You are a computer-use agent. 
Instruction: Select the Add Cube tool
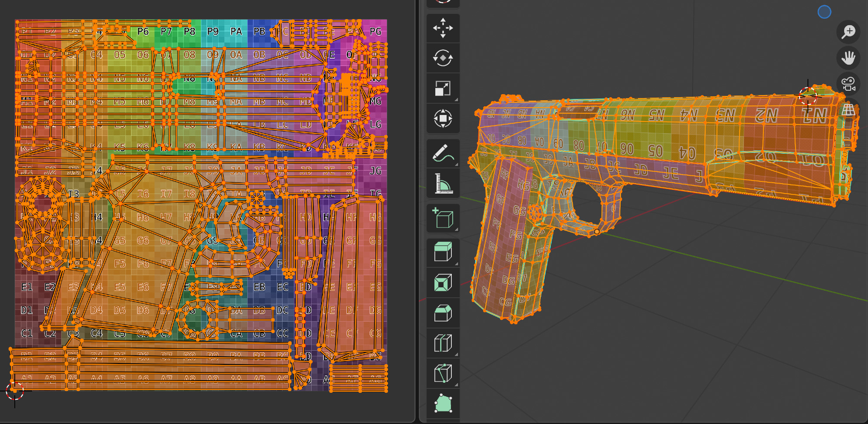pyautogui.click(x=443, y=218)
